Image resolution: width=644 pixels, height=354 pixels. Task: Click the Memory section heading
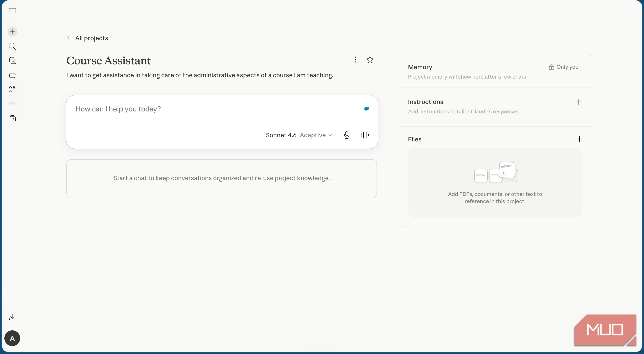(x=420, y=67)
